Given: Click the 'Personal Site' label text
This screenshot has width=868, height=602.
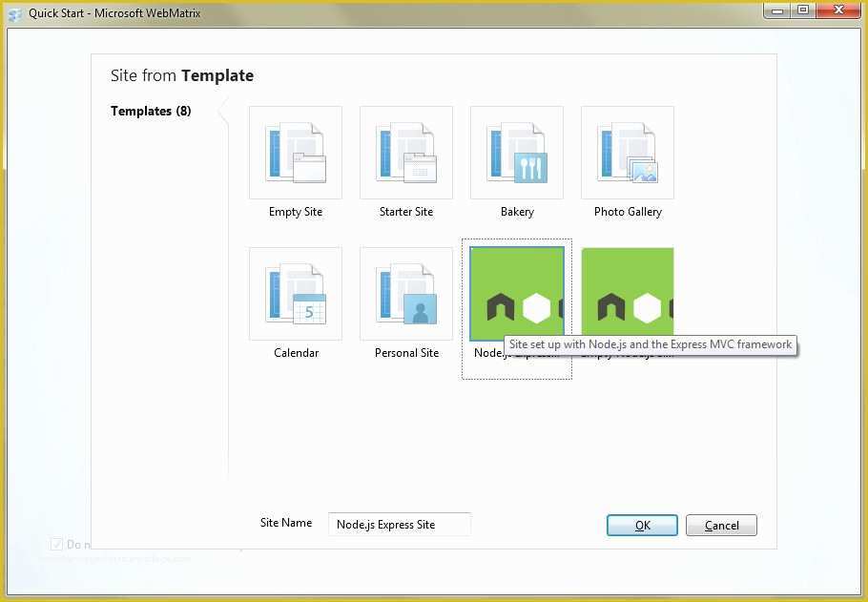Looking at the screenshot, I should tap(406, 353).
